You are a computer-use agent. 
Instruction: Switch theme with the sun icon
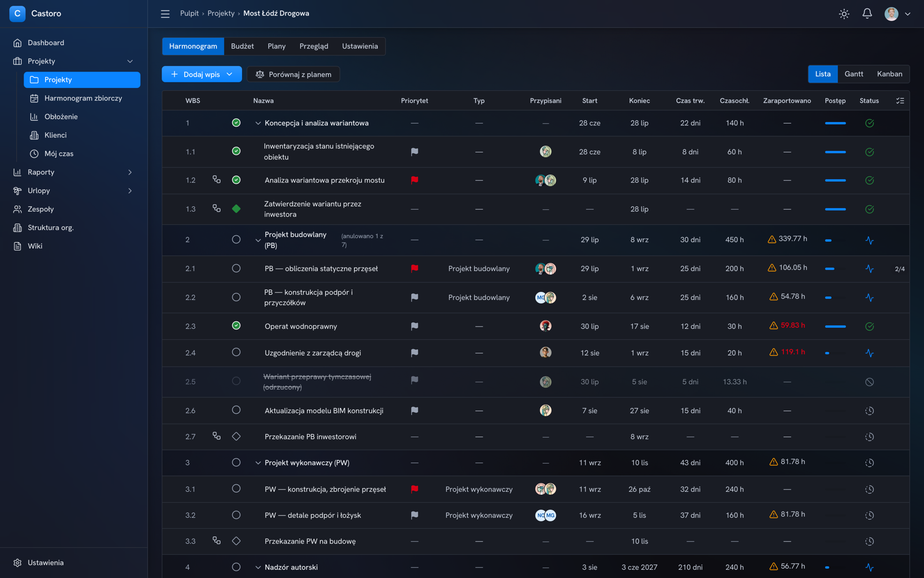(x=844, y=14)
